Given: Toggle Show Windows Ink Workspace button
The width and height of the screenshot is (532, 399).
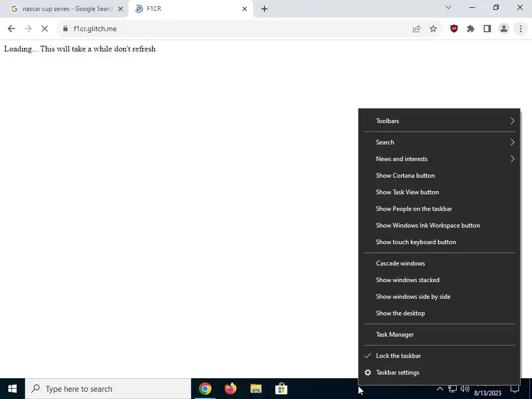Looking at the screenshot, I should tap(439, 225).
